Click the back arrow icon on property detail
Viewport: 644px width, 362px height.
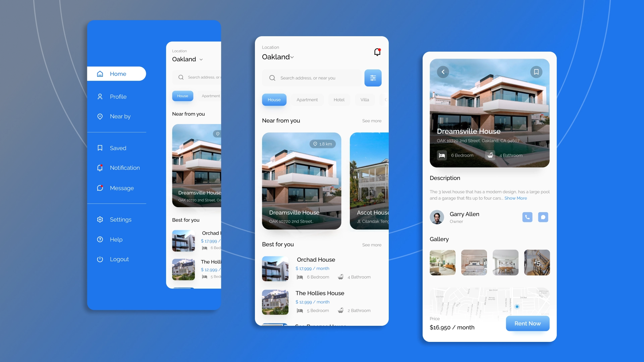(443, 72)
